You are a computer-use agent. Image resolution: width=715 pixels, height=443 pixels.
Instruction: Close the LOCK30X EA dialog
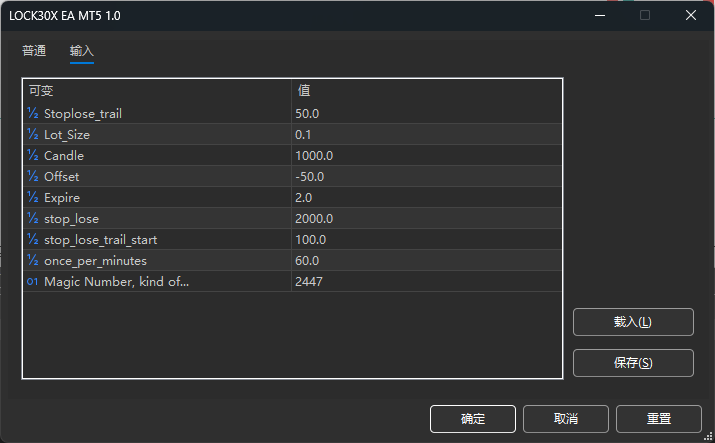(x=691, y=15)
